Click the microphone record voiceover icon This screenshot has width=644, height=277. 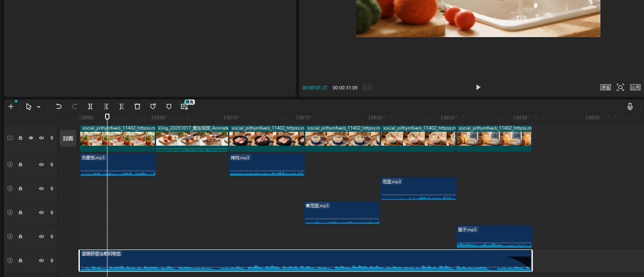coord(630,106)
